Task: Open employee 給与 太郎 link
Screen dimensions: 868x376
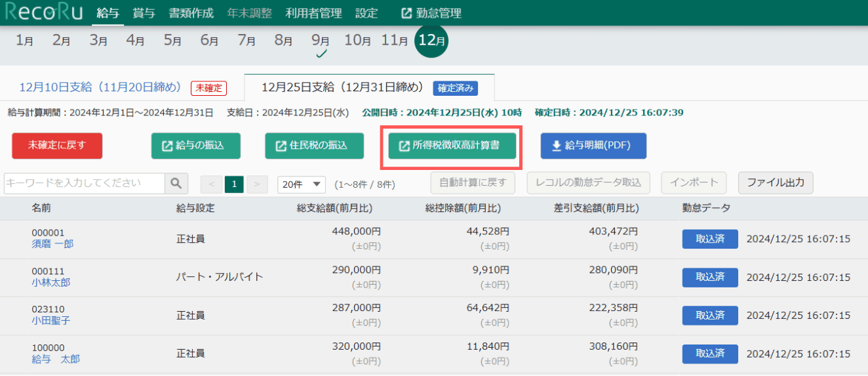Action: (56, 360)
